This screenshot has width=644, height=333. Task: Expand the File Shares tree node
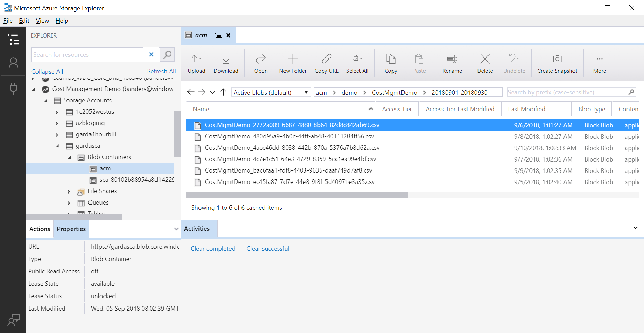69,191
